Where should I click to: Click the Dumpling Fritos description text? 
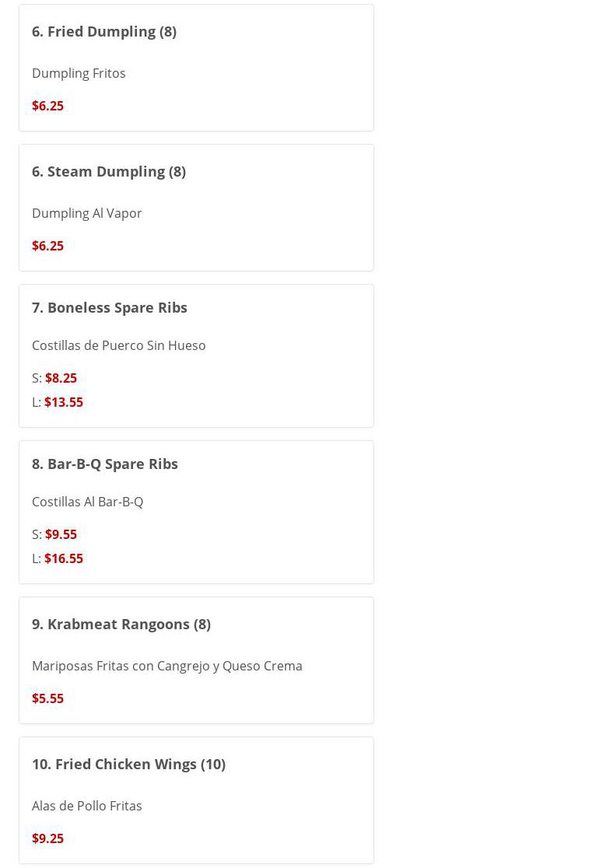[79, 73]
